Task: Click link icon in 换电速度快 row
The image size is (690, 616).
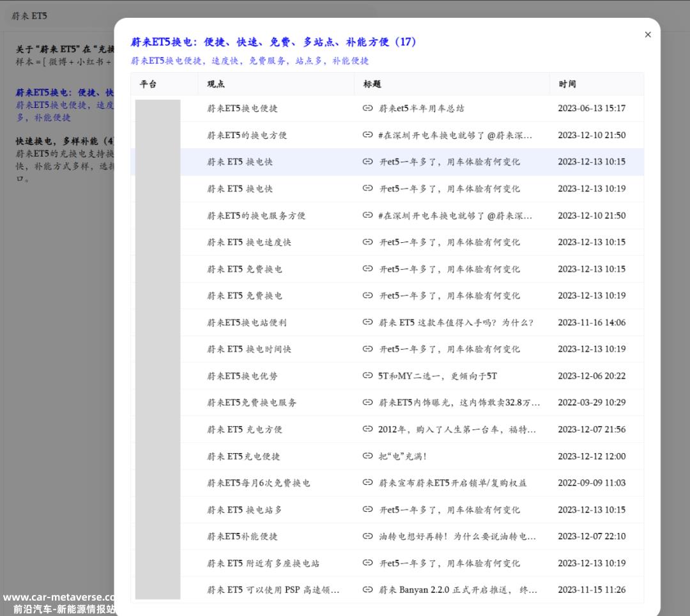Action: pyautogui.click(x=367, y=242)
